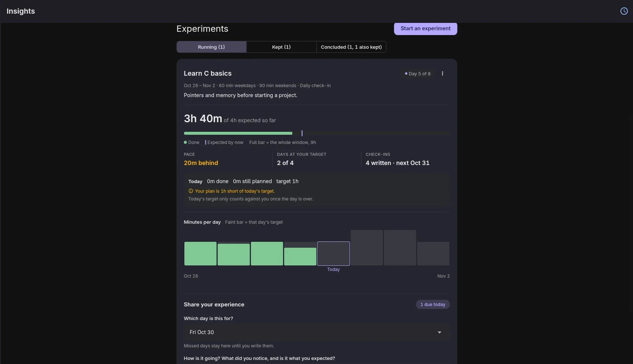Click the '3h 40m' total time heading
The width and height of the screenshot is (633, 364).
(x=203, y=119)
